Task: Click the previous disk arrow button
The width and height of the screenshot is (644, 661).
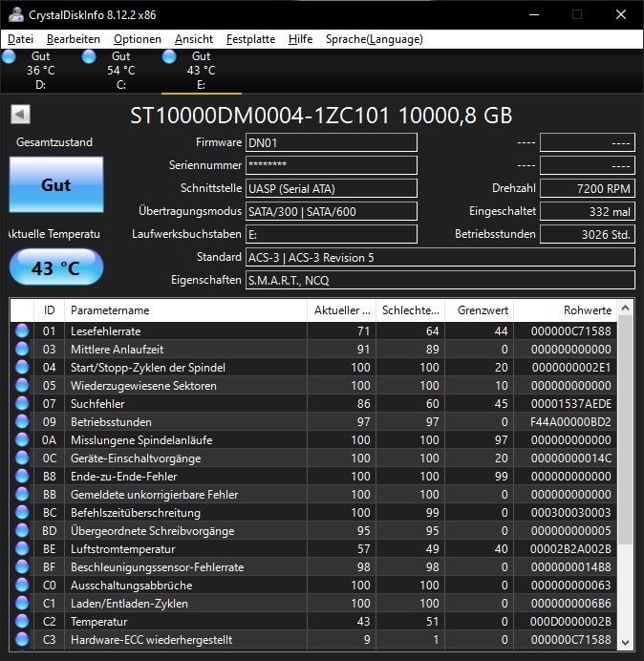Action: [20, 115]
